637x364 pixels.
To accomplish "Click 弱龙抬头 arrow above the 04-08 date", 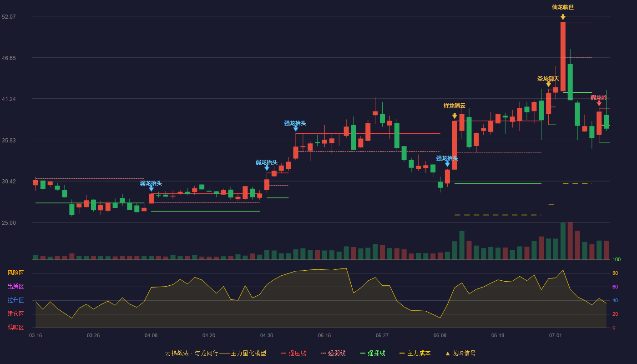I will [x=151, y=188].
